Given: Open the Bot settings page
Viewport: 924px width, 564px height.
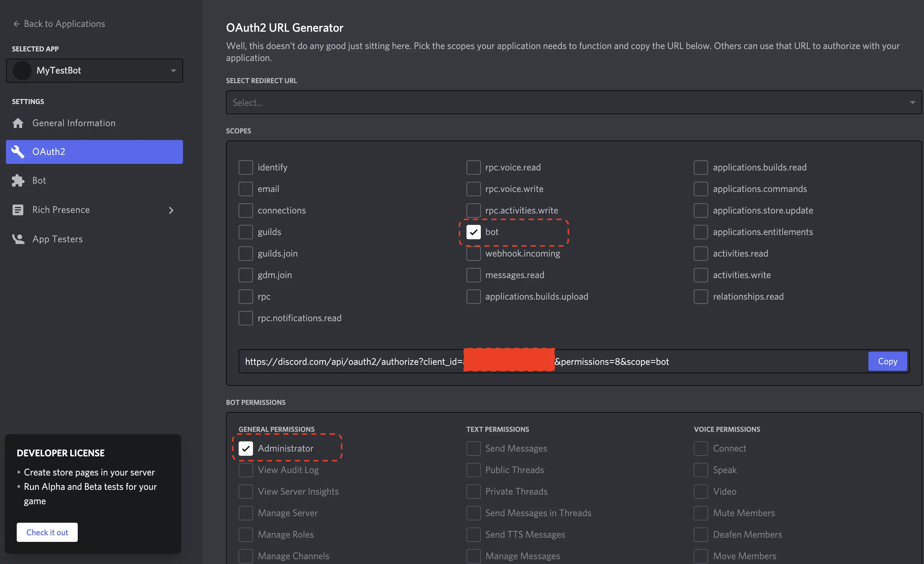Looking at the screenshot, I should tap(39, 180).
